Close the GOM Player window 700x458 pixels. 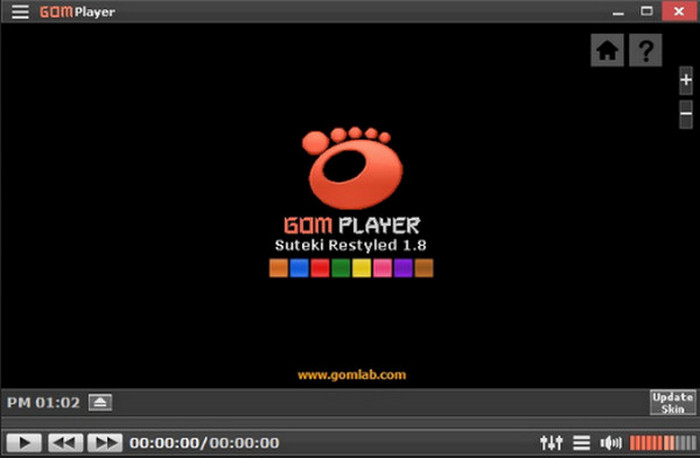click(679, 11)
